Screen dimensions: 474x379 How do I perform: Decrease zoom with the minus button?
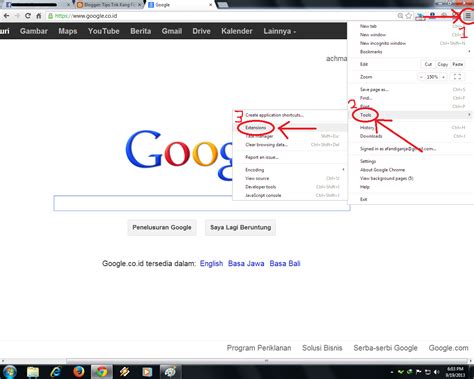pos(421,77)
